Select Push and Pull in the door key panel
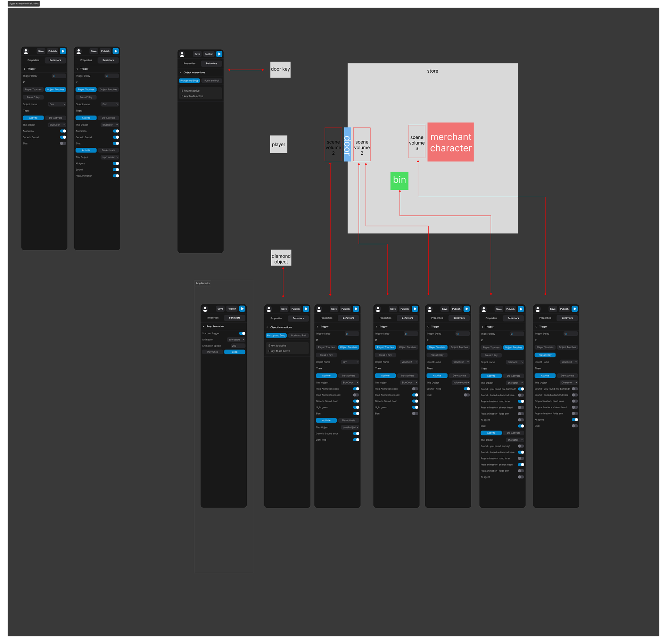The width and height of the screenshot is (667, 644). point(212,81)
